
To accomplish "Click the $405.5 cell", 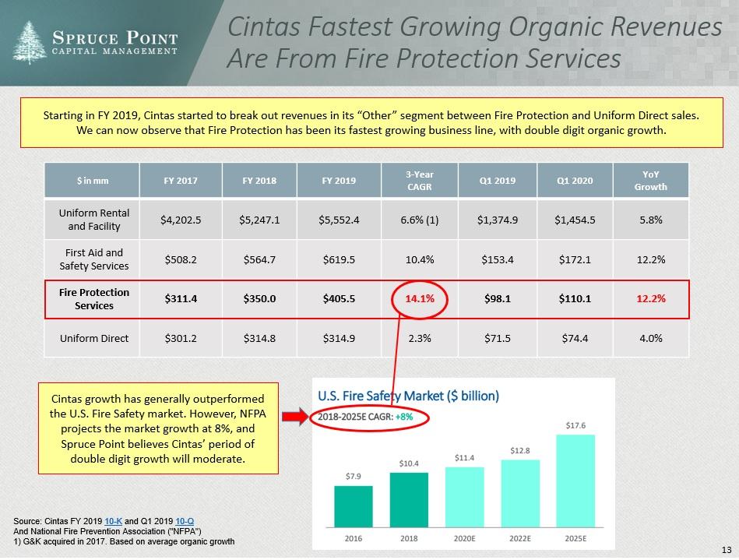I will pyautogui.click(x=339, y=299).
